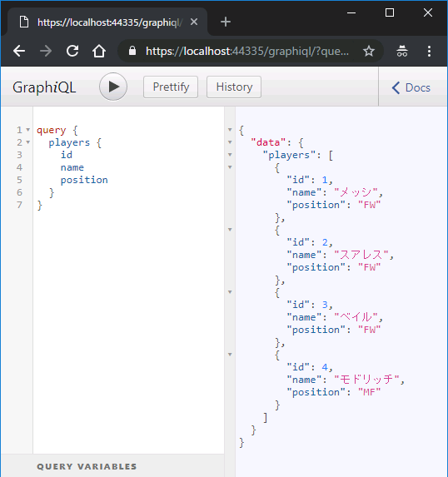Screen dimensions: 448x477
Task: Open a new tab with plus icon
Action: coord(226,22)
